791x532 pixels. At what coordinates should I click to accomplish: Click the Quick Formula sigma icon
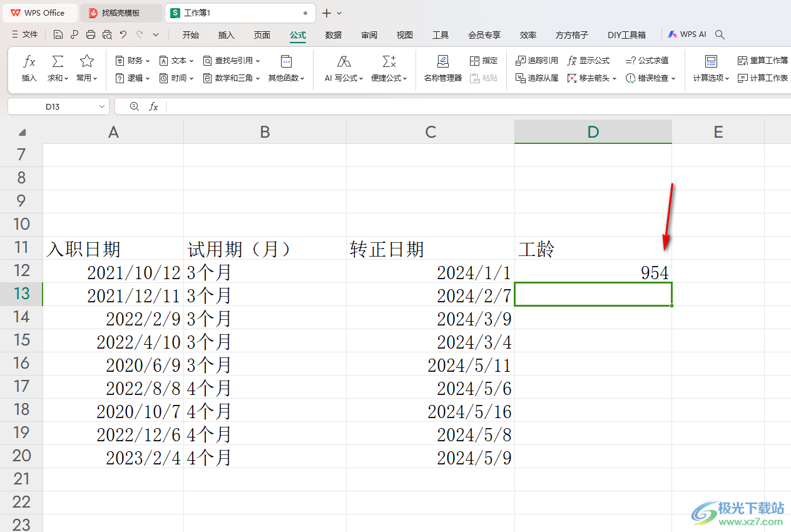389,61
